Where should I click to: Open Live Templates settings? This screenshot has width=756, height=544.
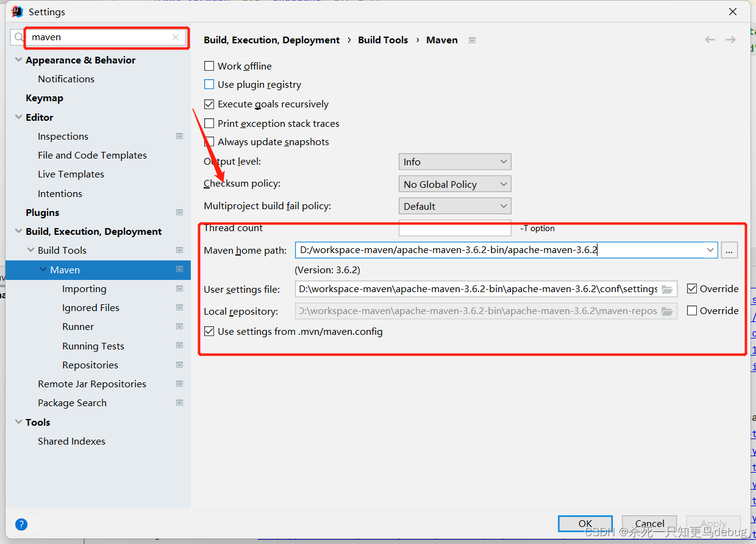[71, 174]
